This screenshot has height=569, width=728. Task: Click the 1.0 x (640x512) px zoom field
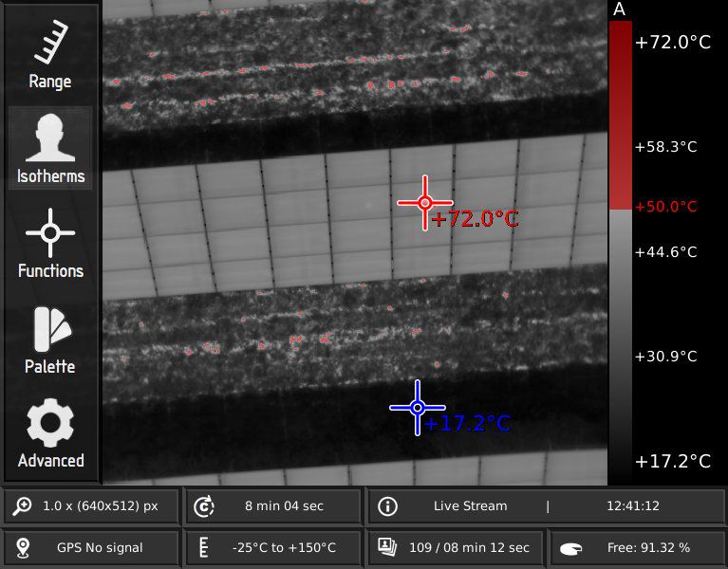[91, 505]
